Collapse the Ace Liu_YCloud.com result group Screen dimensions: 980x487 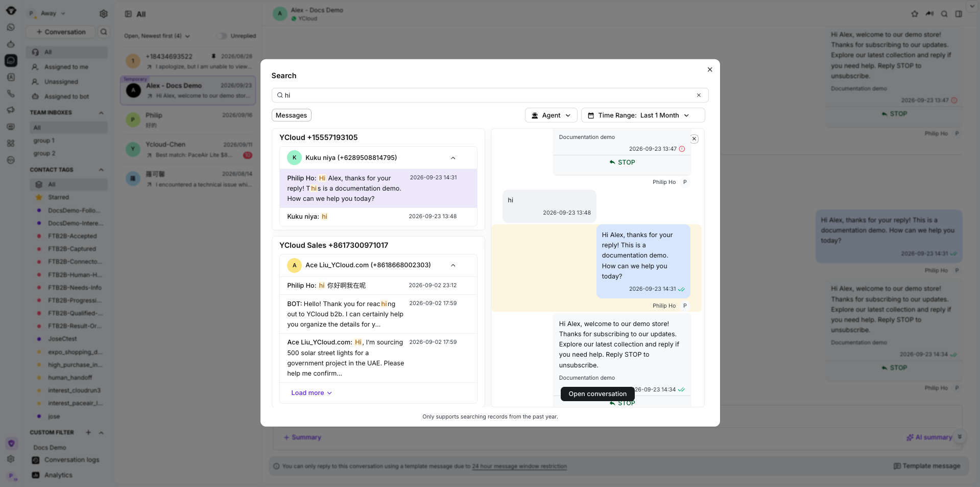[x=453, y=265]
